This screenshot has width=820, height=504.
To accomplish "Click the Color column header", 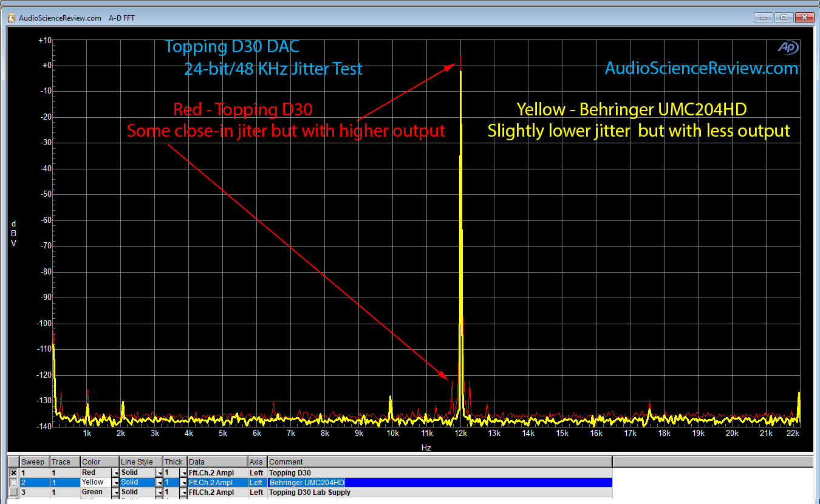I will pos(100,462).
